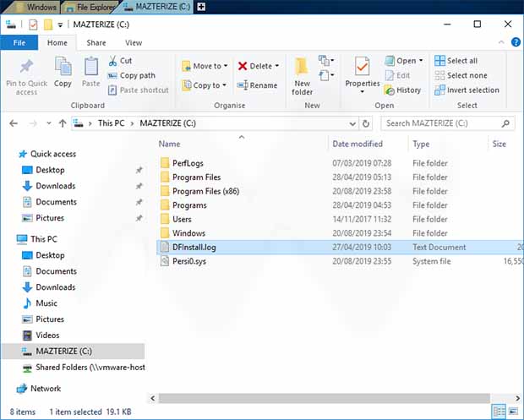This screenshot has height=420, width=524.
Task: Click Edit in Open group
Action: pyautogui.click(x=397, y=75)
